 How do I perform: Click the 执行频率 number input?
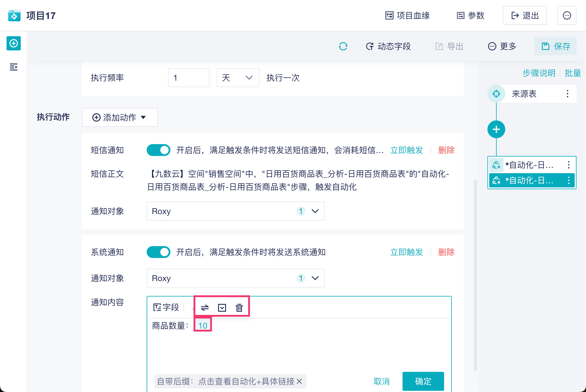point(189,78)
